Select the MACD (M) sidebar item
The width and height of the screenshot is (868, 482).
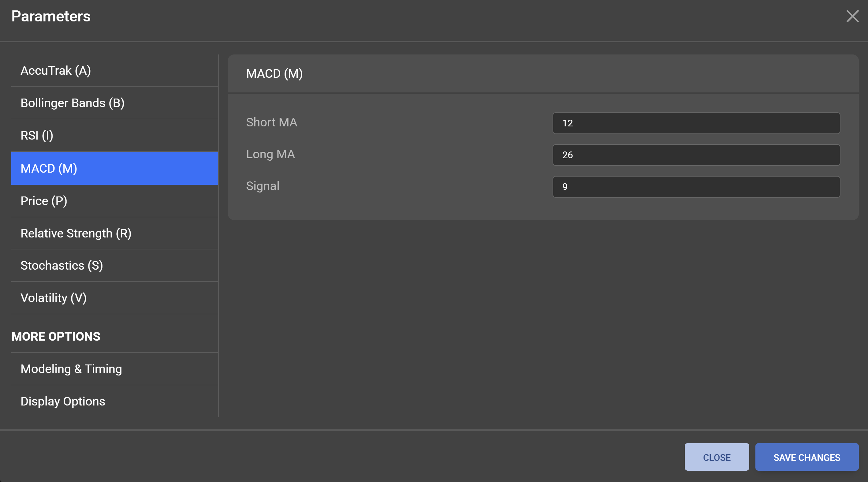tap(114, 168)
